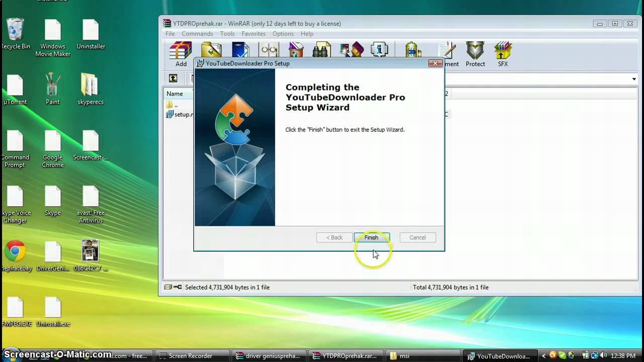The image size is (644, 362).
Task: Switch to driver geniuspreha... taskbar button
Action: coord(269,356)
